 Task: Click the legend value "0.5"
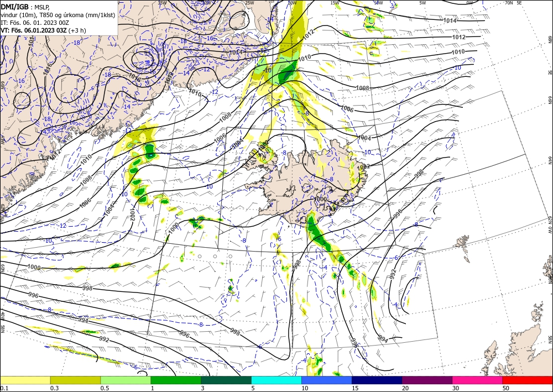(x=105, y=388)
